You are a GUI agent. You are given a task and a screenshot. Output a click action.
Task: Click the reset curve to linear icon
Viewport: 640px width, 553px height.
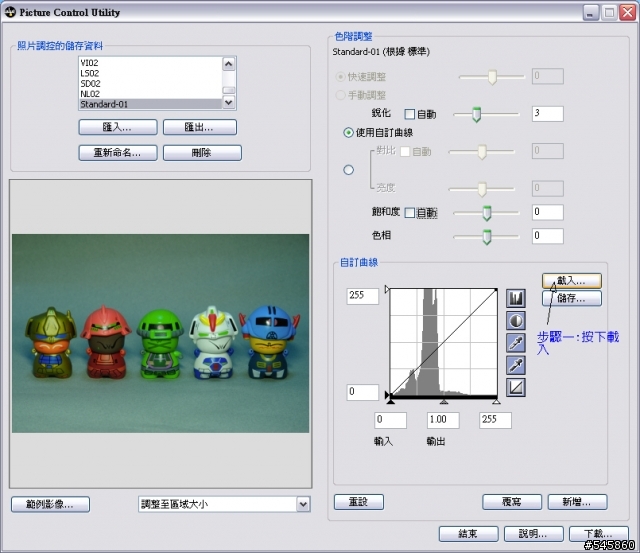(516, 387)
